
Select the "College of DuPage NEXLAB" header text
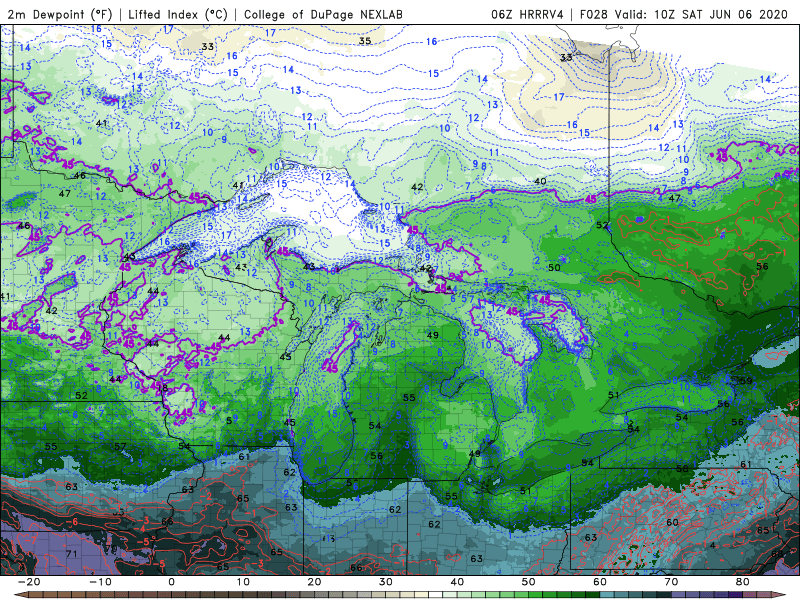click(x=323, y=14)
